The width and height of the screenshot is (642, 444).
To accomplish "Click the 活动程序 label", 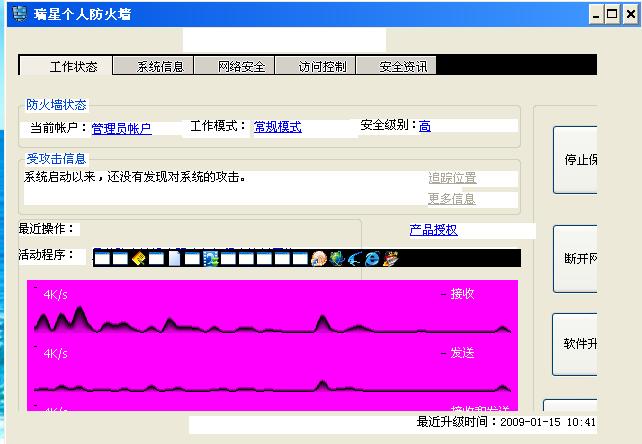I will pos(46,255).
